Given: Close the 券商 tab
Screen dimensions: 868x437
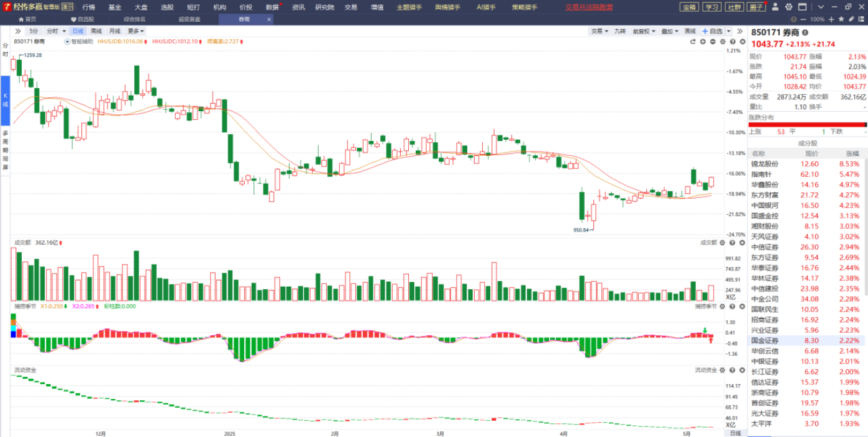Looking at the screenshot, I should click(x=269, y=19).
